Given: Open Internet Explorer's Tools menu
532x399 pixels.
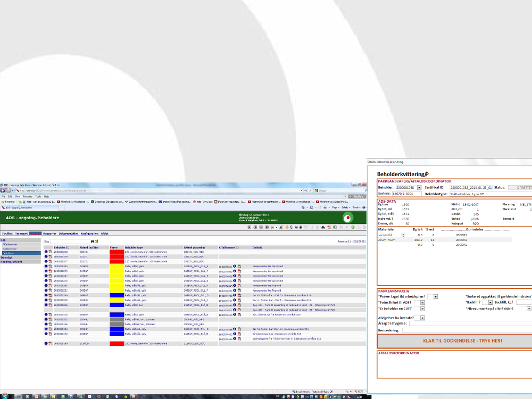Looking at the screenshot, I should click(x=38, y=196).
